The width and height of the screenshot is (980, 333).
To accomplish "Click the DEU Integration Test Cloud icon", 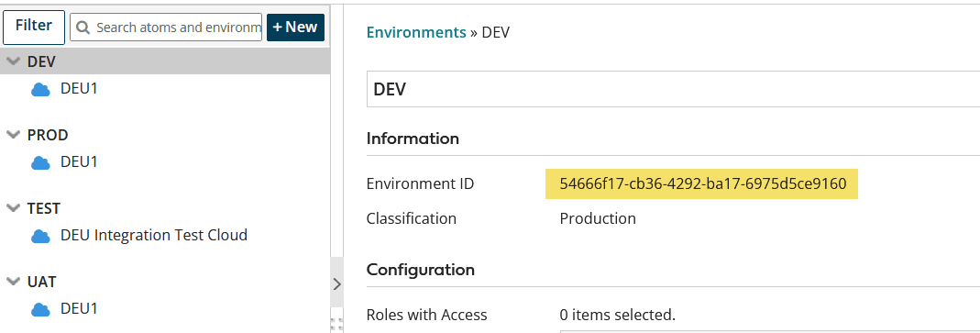I will click(x=40, y=236).
